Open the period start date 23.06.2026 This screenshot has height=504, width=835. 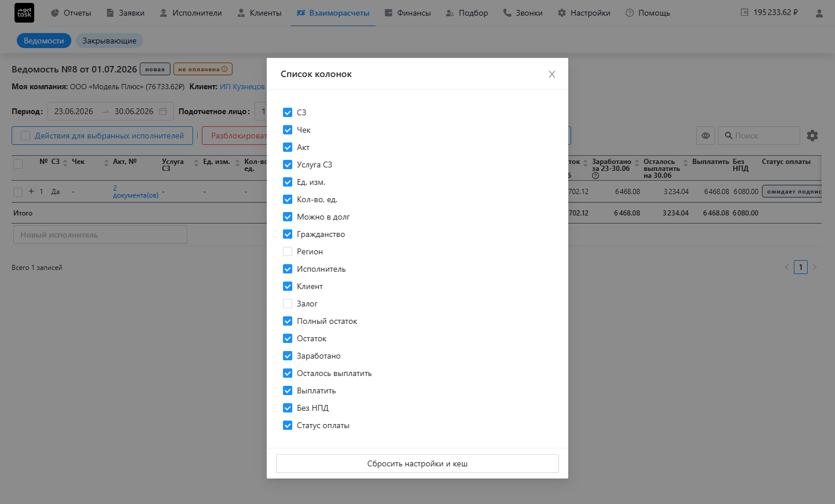(x=74, y=111)
